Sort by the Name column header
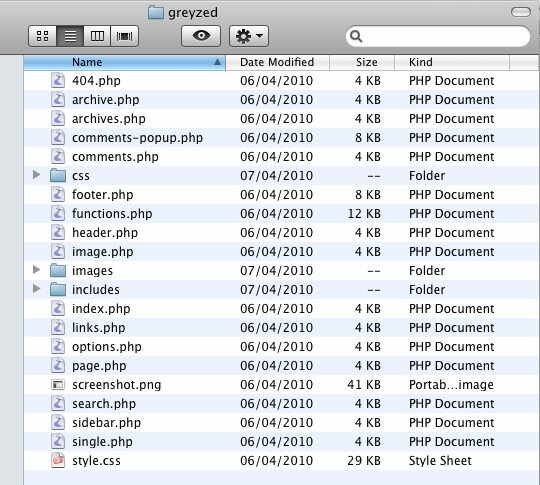 125,62
